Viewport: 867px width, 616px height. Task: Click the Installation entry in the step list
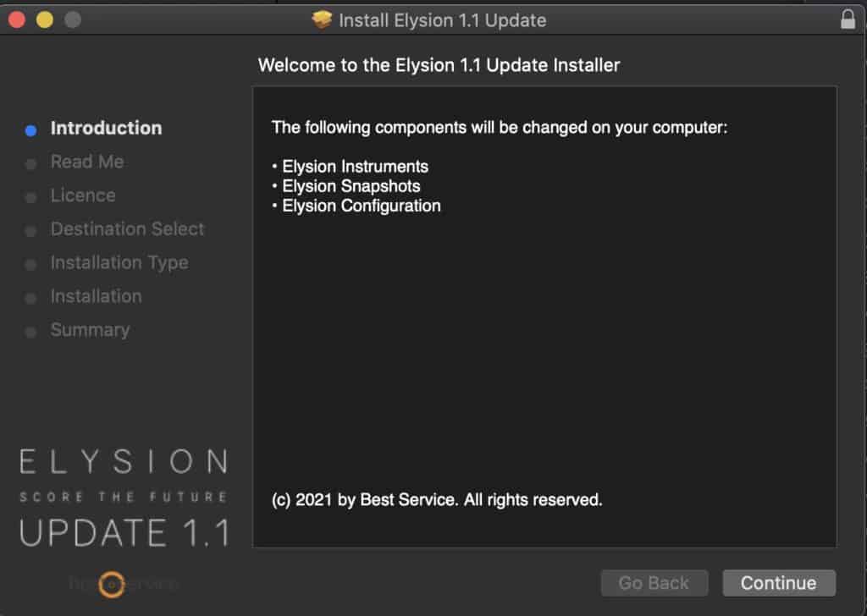pyautogui.click(x=96, y=297)
